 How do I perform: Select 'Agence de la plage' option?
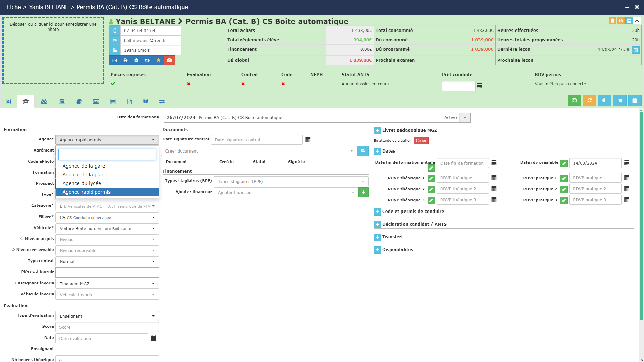(x=107, y=175)
